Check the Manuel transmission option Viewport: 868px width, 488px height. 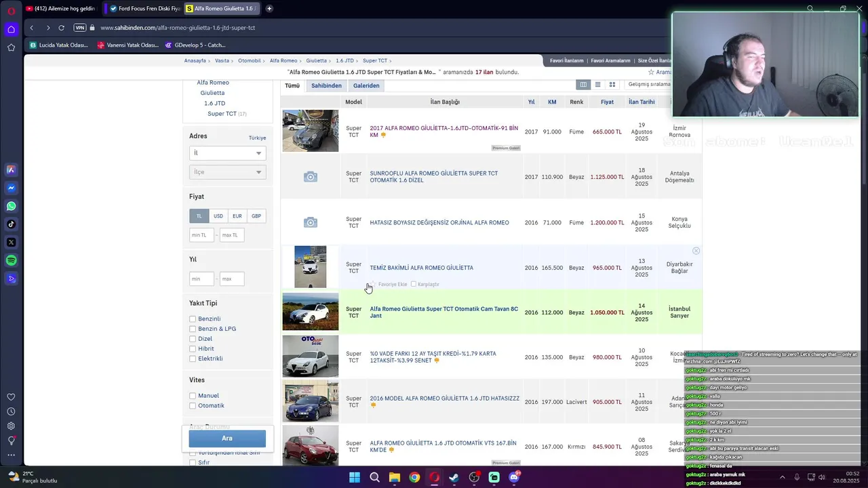(193, 396)
